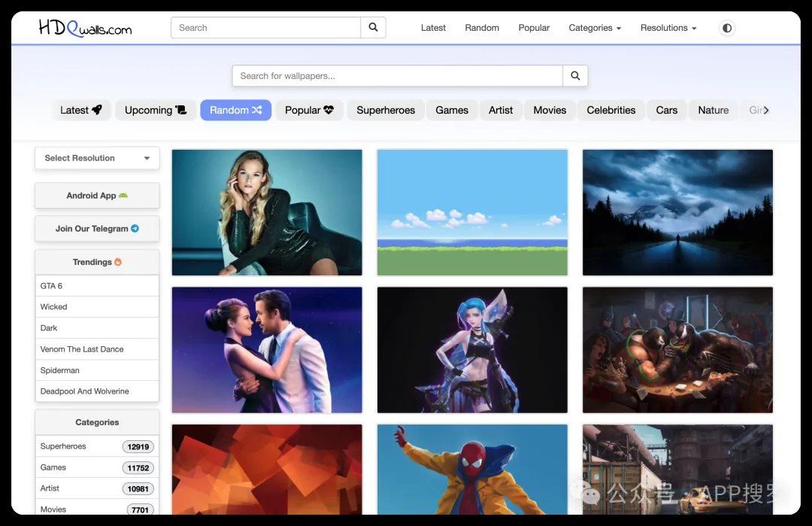The width and height of the screenshot is (812, 526).
Task: Open the Spider-Man yellow jacket wallpaper
Action: coord(472,470)
